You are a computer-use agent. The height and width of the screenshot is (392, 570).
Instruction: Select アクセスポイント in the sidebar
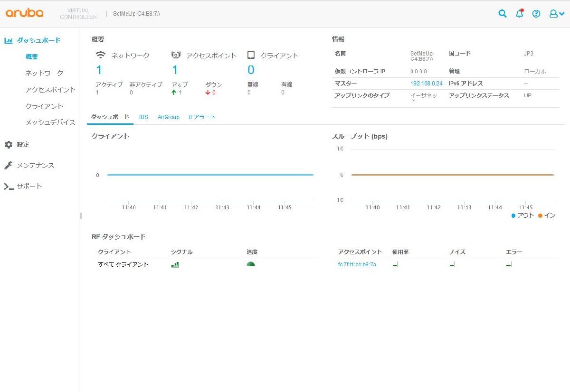pyautogui.click(x=50, y=90)
